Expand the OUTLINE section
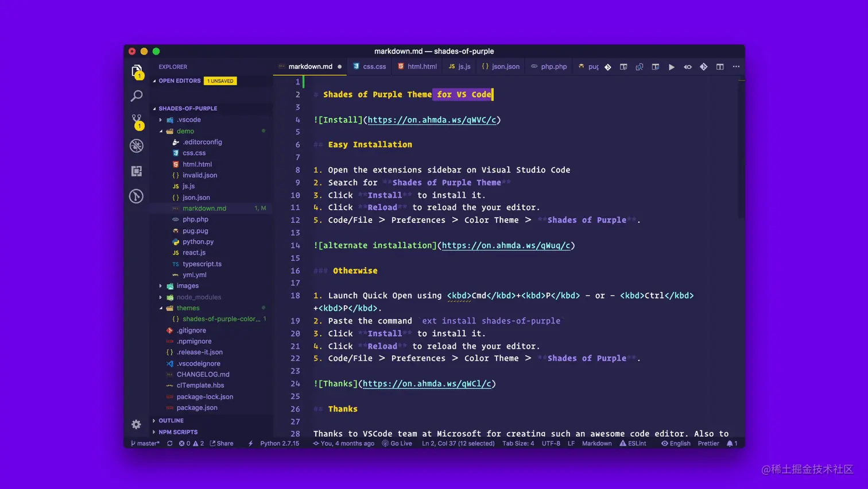 click(x=171, y=421)
